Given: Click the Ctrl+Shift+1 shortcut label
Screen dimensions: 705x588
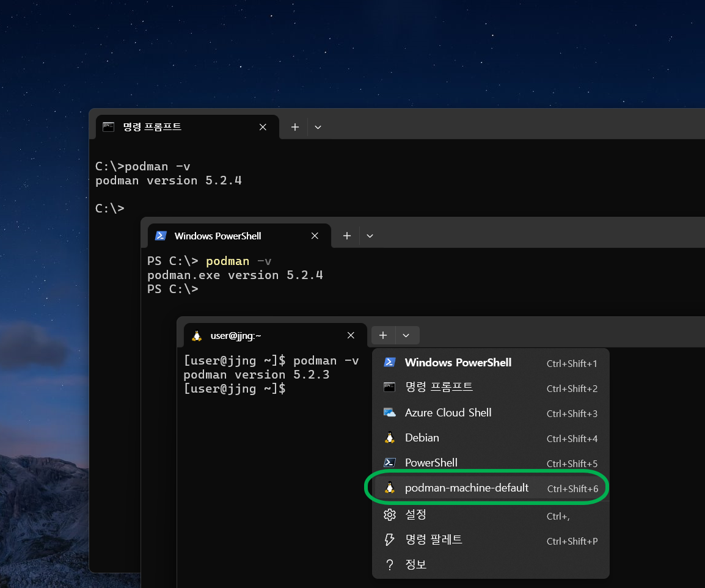Looking at the screenshot, I should (x=572, y=364).
